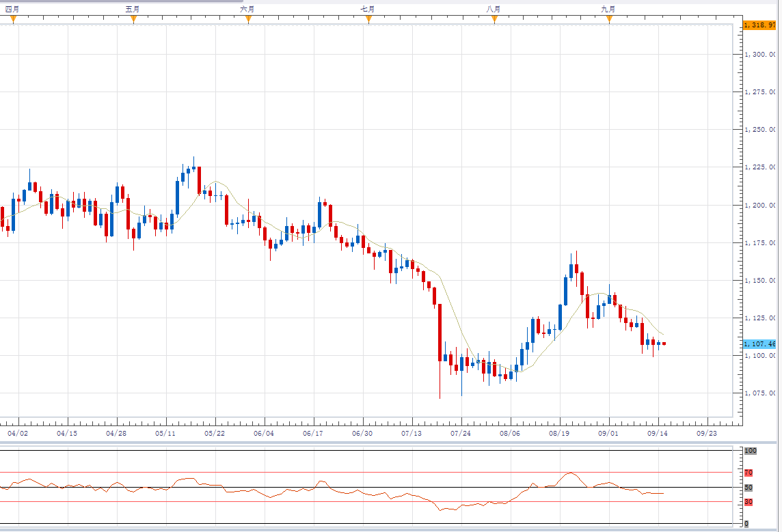Click the orange 1,318.97 price tag
Viewport: 782px width, 532px height.
coord(759,25)
